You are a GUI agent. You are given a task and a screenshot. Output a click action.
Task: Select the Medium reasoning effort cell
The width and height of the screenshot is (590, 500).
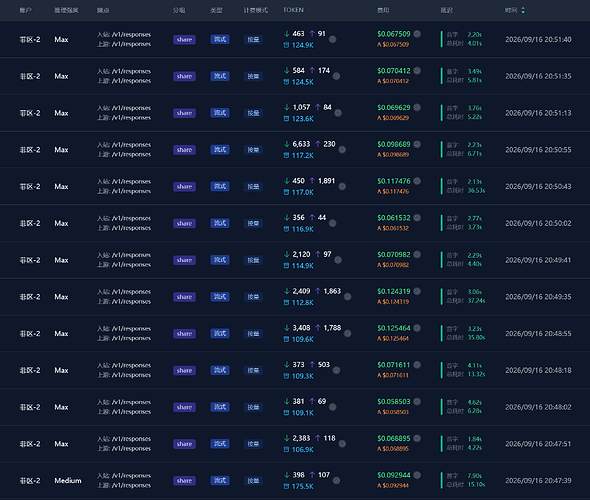click(x=68, y=481)
